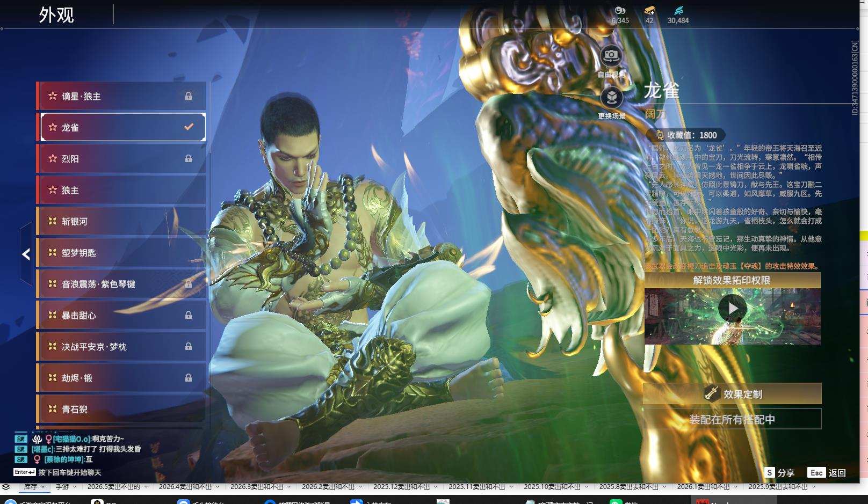The image size is (868, 504).
Task: Click the teal currency icon above 30,484
Action: pyautogui.click(x=678, y=10)
